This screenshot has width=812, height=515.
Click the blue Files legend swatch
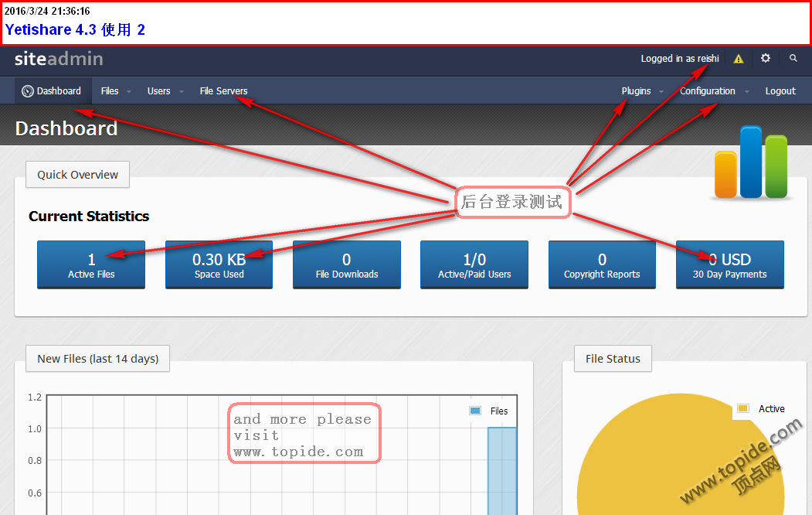[475, 411]
